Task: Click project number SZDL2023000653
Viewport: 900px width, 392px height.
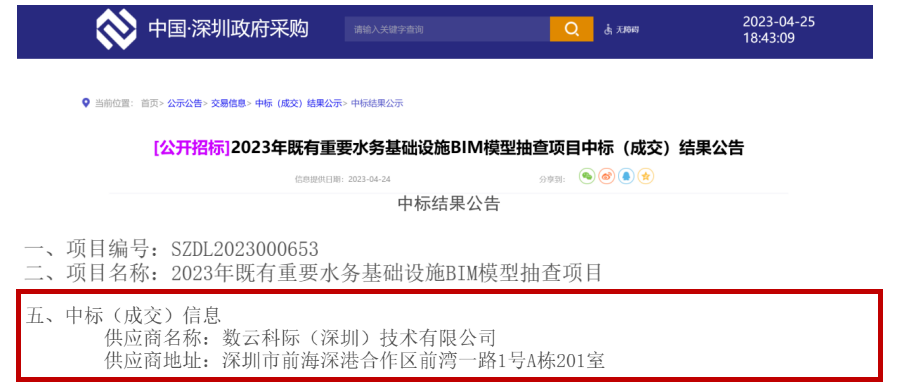Action: tap(245, 249)
